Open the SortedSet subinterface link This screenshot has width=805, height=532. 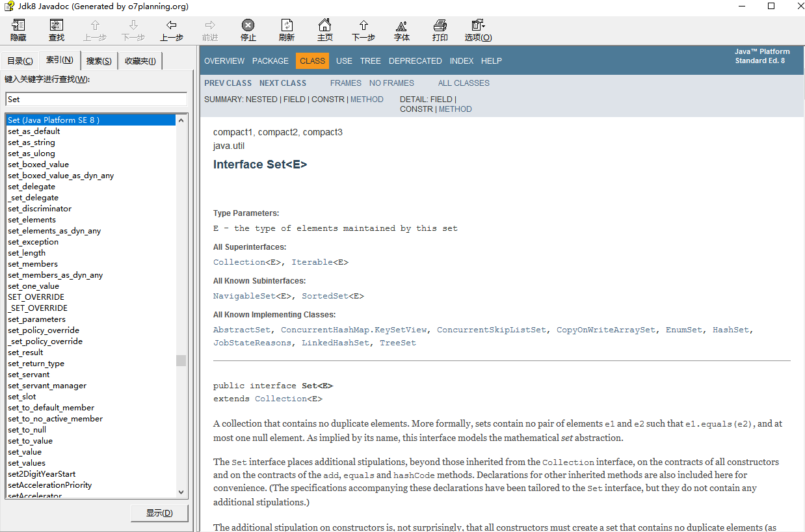point(325,296)
